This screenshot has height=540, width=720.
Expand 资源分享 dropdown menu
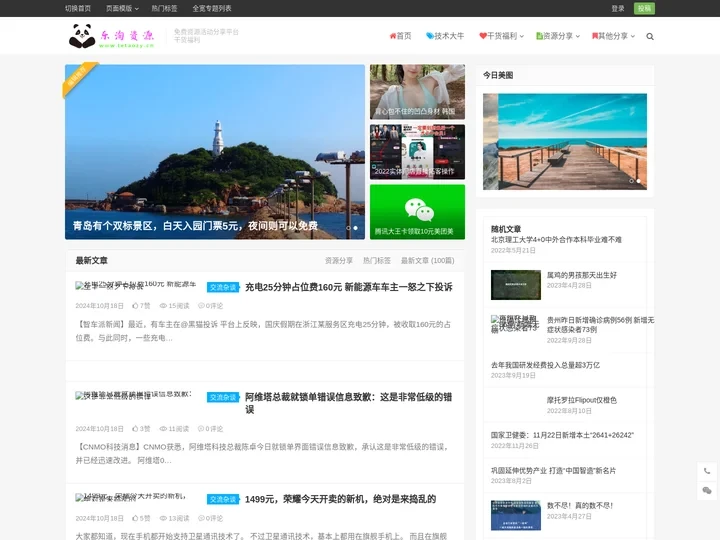558,36
